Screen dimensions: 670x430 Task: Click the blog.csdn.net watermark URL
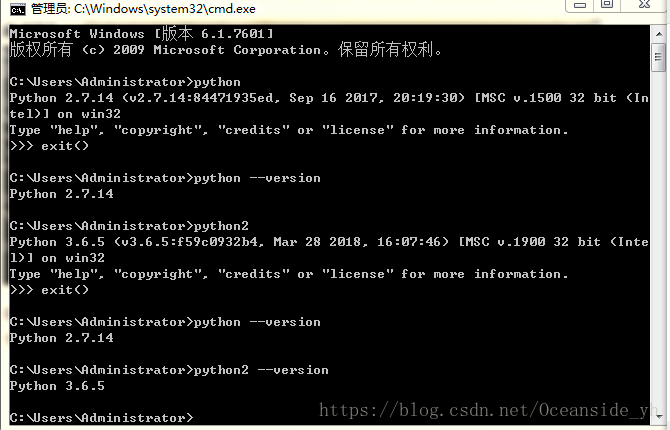[489, 410]
